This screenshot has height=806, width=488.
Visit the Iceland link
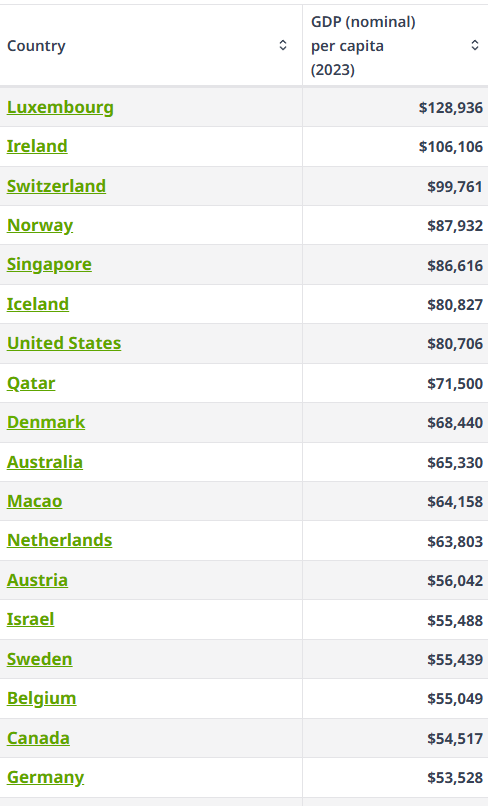[x=38, y=304]
